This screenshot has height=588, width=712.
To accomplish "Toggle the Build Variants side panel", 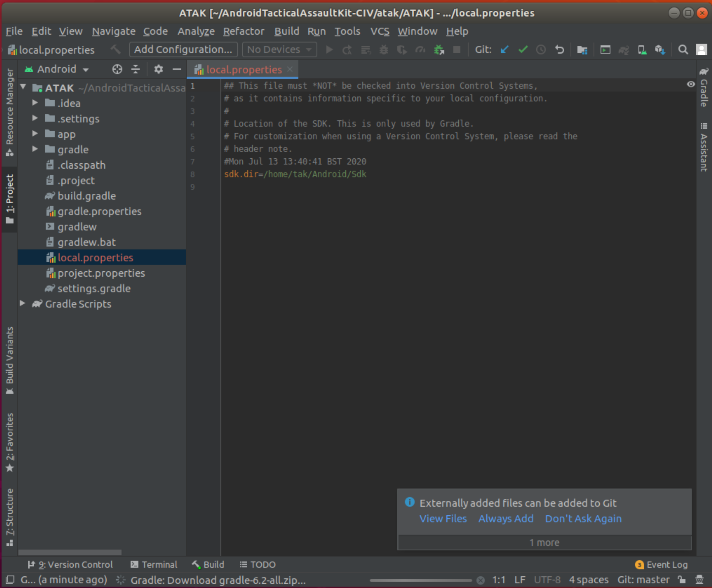I will 10,360.
